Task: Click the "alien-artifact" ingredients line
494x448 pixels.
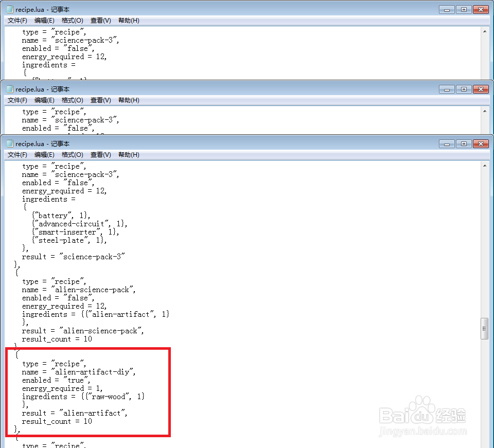Action: (x=96, y=314)
